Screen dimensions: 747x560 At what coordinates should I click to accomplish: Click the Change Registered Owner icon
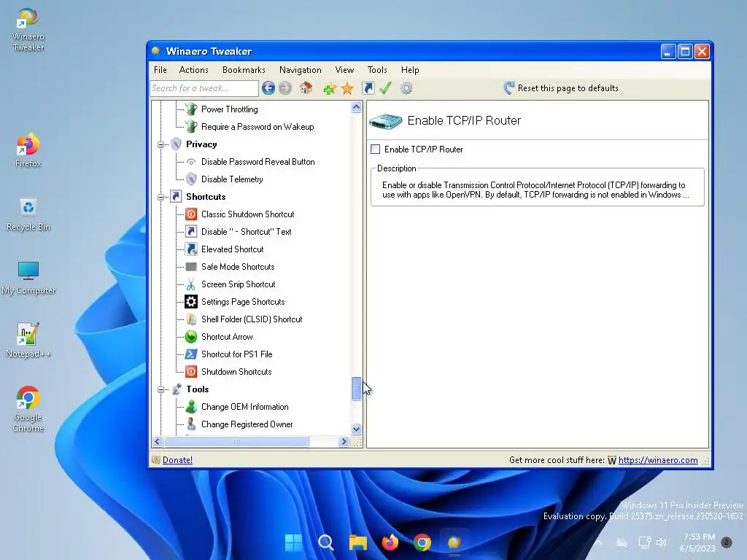[191, 424]
